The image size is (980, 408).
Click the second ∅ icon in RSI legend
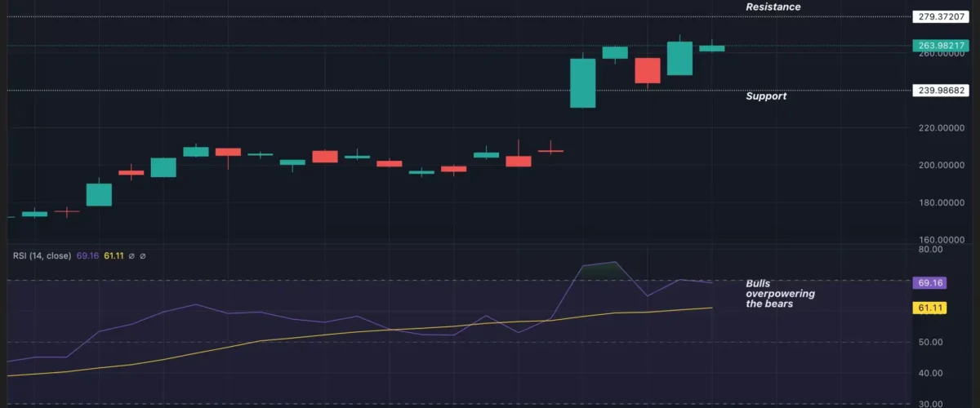click(x=144, y=256)
